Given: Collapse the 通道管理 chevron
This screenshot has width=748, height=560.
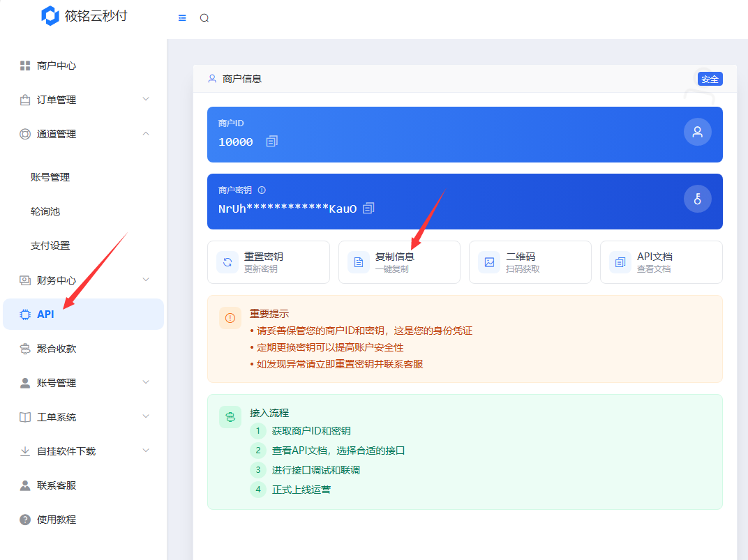Looking at the screenshot, I should click(146, 133).
